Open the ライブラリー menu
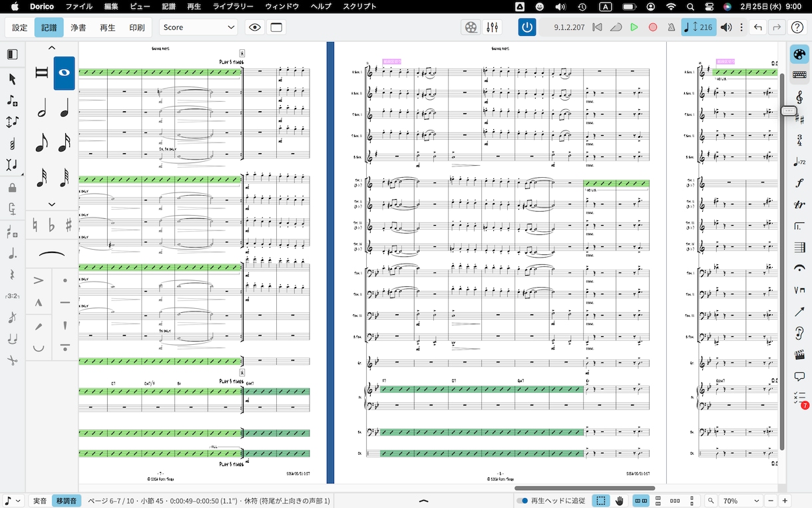Image resolution: width=812 pixels, height=508 pixels. pyautogui.click(x=233, y=7)
